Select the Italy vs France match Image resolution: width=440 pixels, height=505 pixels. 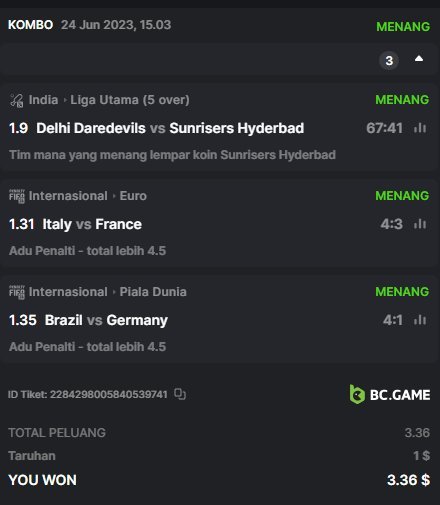click(x=92, y=224)
